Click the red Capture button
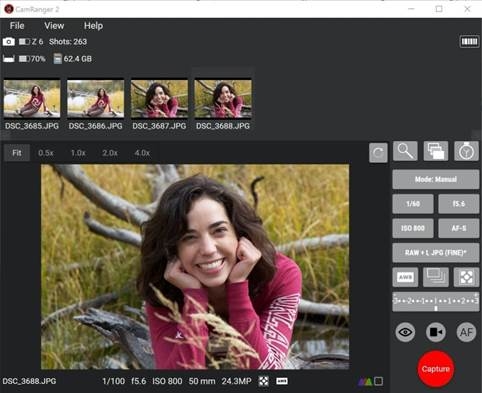 point(436,369)
